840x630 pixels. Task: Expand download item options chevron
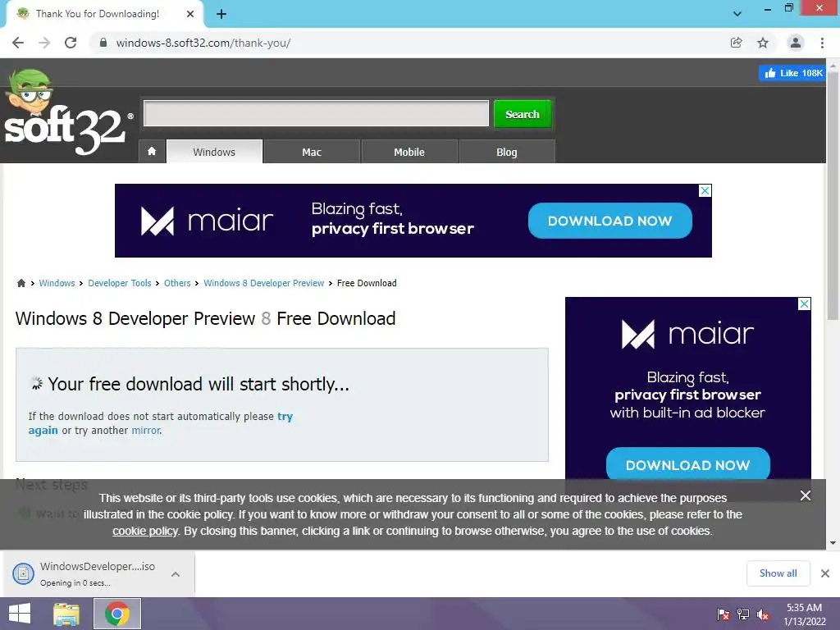pyautogui.click(x=176, y=573)
